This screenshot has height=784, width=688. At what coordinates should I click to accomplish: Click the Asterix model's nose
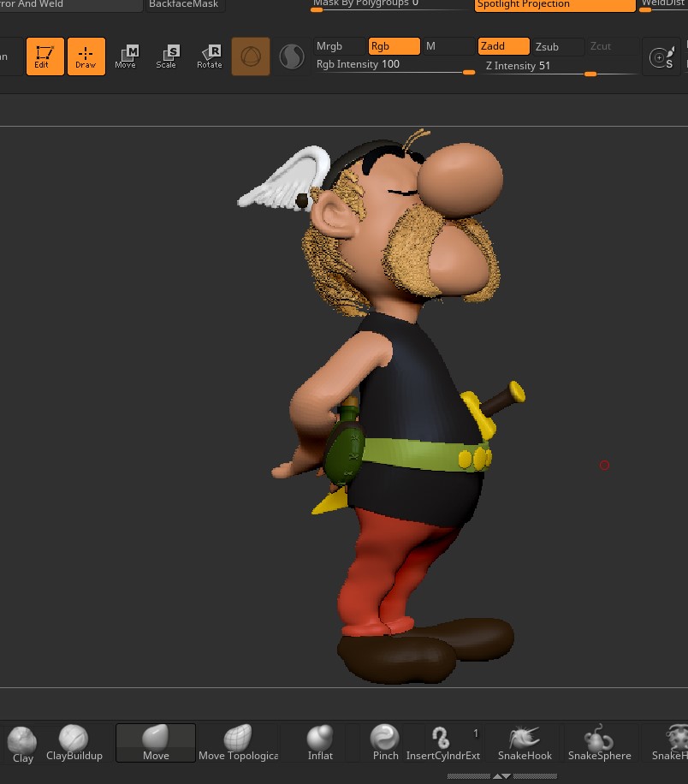pyautogui.click(x=460, y=180)
